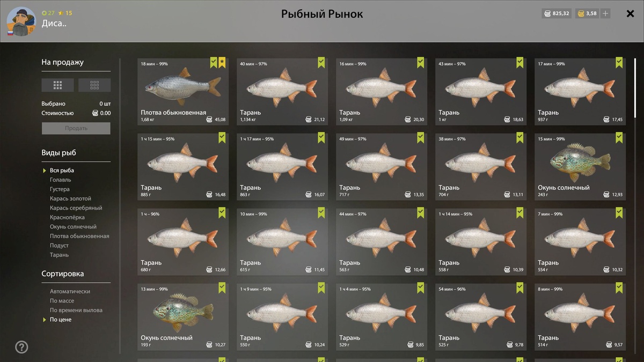
Task: Click the select-all grid icon under На продажу
Action: 58,85
